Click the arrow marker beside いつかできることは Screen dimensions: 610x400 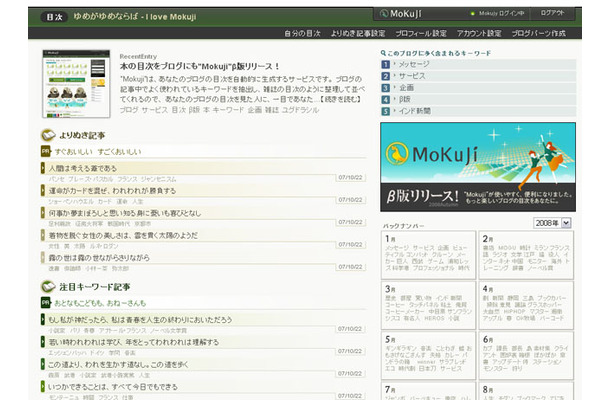pos(42,386)
